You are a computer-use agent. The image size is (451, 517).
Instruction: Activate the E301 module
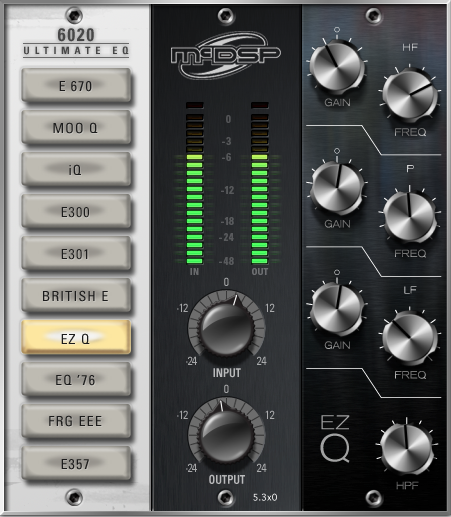coord(76,254)
